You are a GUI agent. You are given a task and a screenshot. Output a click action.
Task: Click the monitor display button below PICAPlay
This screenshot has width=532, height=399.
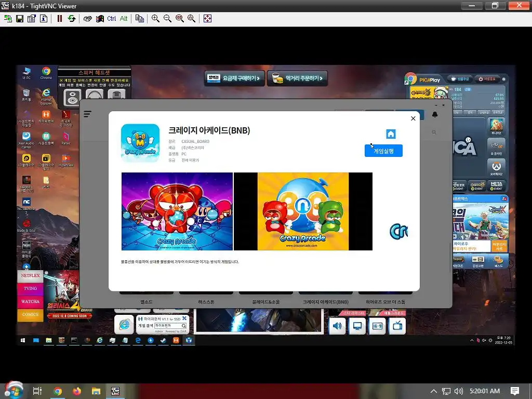[357, 326]
